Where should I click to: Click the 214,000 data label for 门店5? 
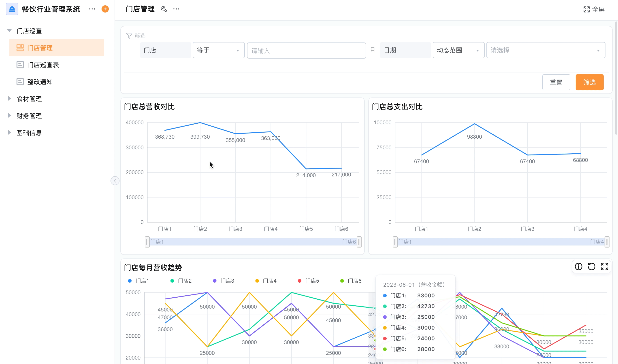pyautogui.click(x=306, y=175)
